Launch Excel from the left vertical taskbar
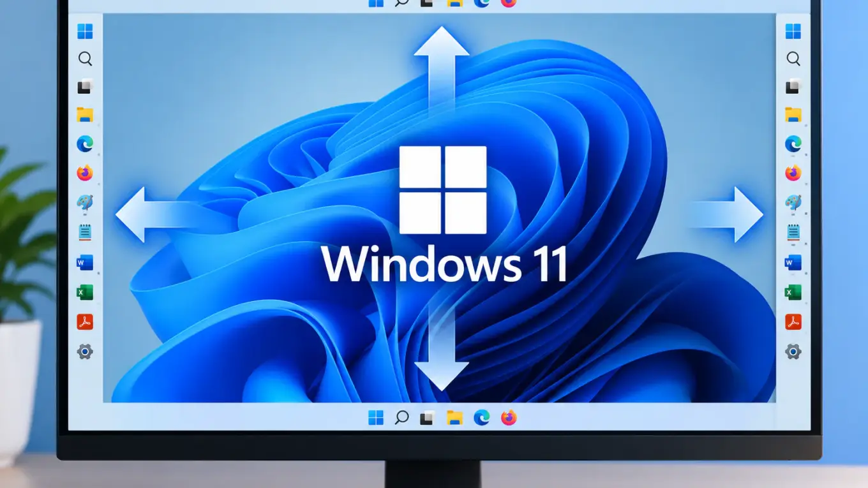This screenshot has width=868, height=488. tap(85, 292)
